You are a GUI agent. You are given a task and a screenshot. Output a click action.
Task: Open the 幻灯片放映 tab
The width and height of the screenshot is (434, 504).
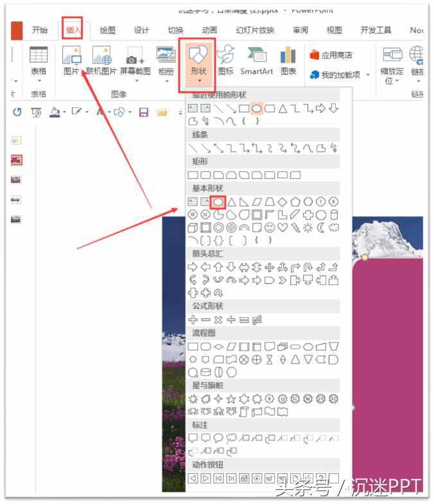pos(255,30)
